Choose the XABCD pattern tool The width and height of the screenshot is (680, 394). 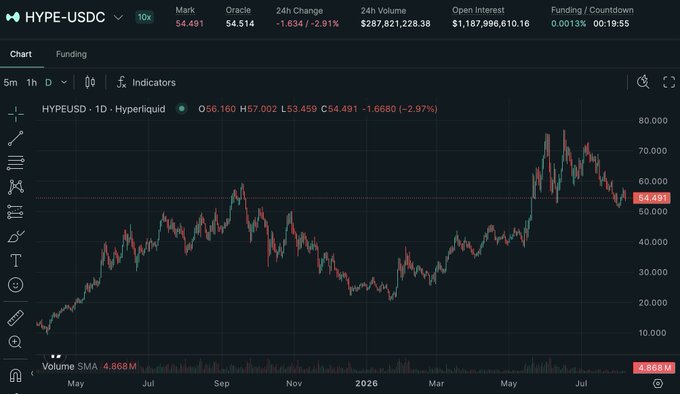coord(16,187)
